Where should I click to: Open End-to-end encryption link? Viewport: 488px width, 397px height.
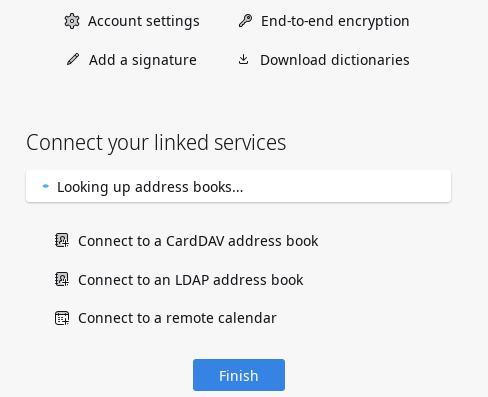335,21
